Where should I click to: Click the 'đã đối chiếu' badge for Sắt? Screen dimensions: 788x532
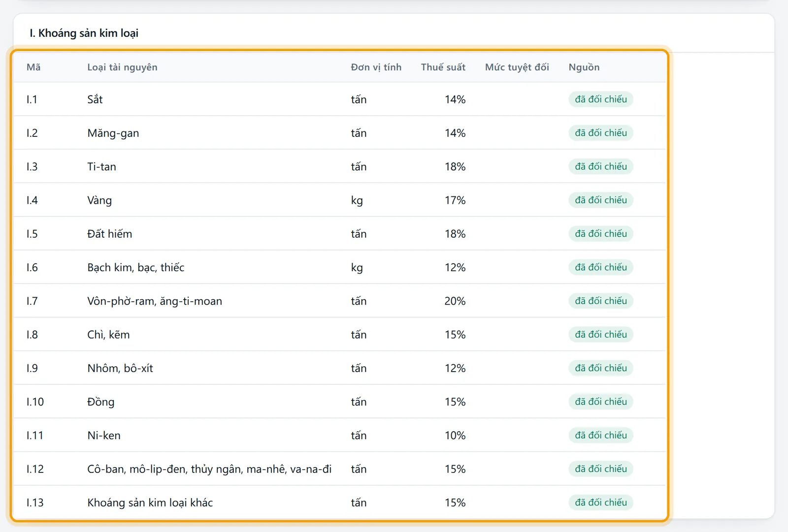[601, 99]
